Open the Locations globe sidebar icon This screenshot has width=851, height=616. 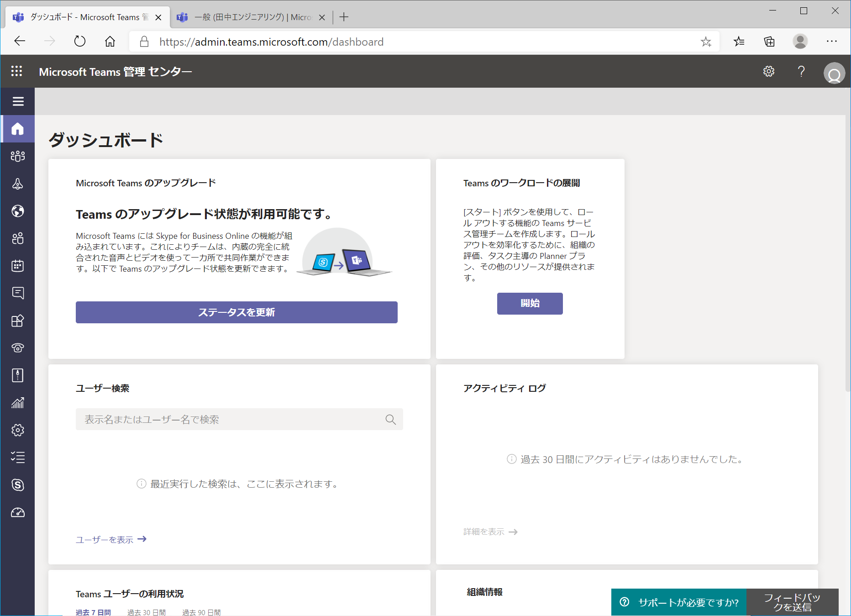tap(18, 211)
